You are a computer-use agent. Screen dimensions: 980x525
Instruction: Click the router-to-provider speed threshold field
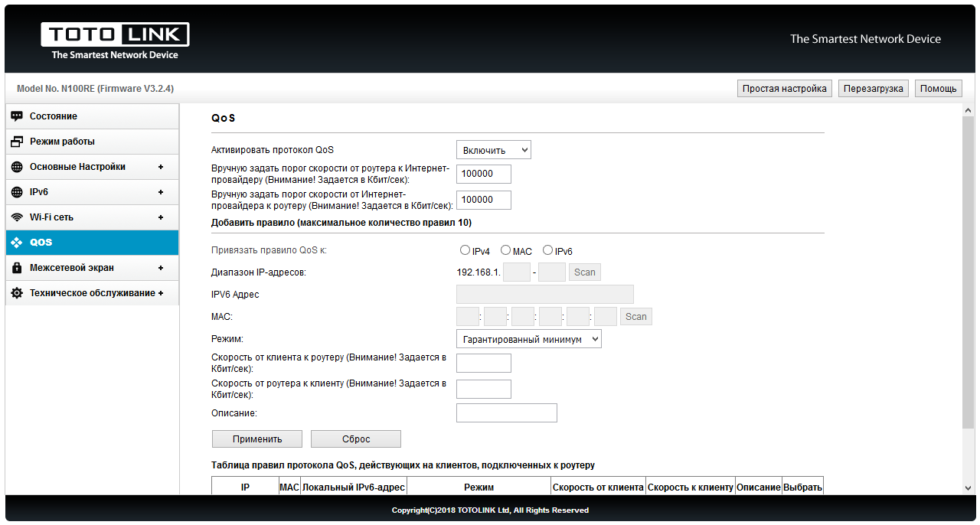[x=484, y=174]
